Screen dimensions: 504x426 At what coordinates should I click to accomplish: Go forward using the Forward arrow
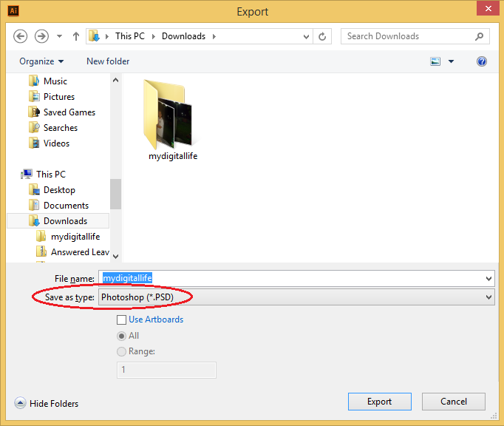[x=41, y=36]
